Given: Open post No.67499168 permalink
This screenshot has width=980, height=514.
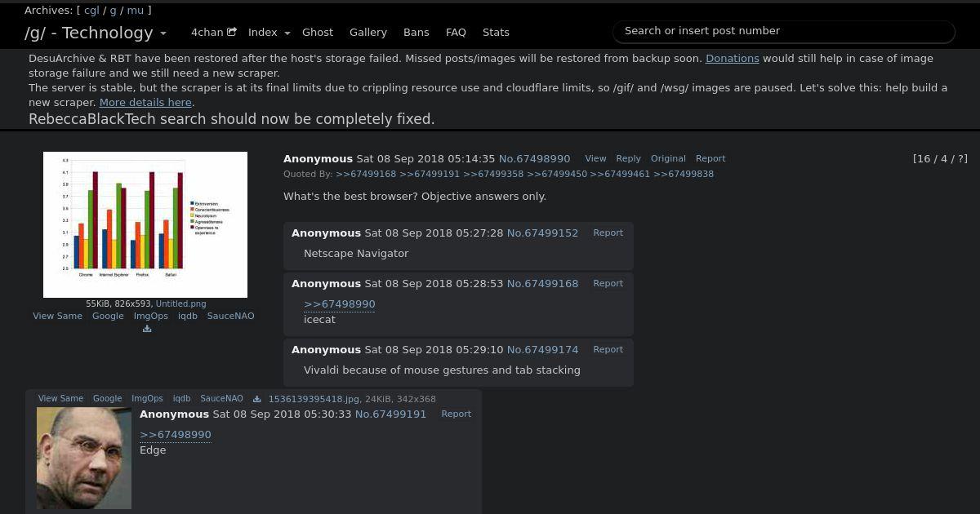Looking at the screenshot, I should click(x=542, y=284).
